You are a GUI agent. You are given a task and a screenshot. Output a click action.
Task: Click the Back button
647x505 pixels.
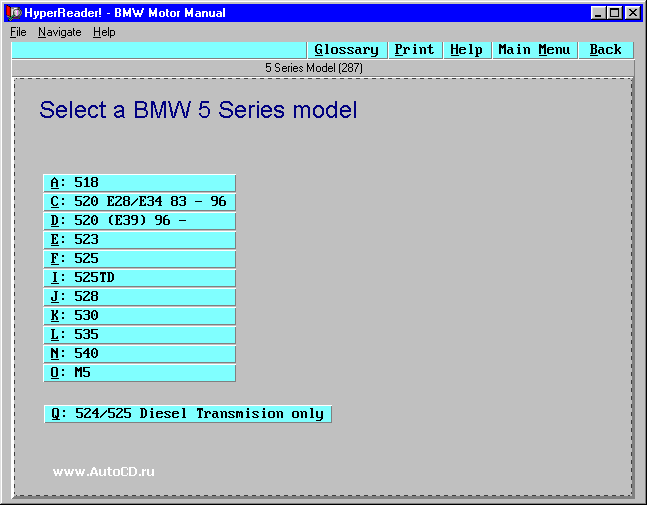(605, 50)
